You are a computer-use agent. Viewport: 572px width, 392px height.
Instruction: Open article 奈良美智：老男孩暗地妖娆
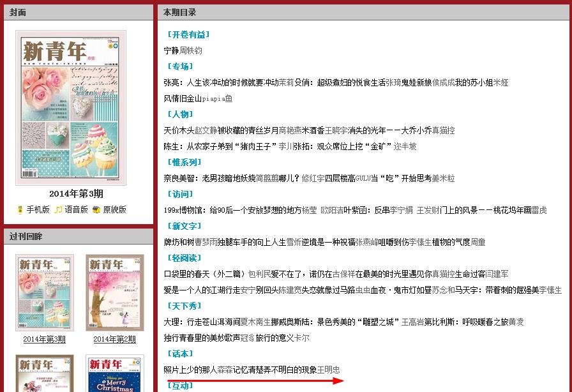coord(210,179)
